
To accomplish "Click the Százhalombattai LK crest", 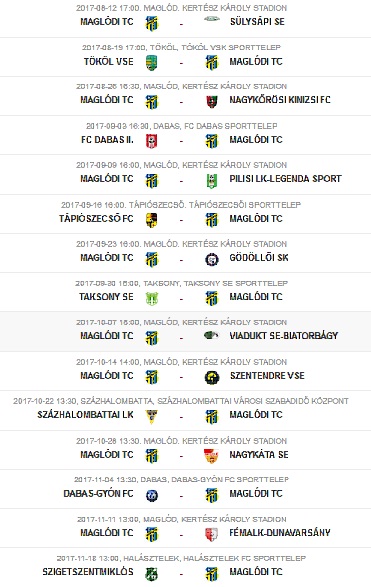I will coord(152,416).
